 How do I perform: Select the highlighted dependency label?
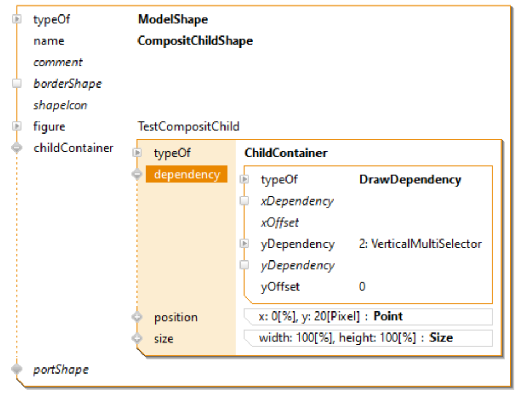click(187, 174)
